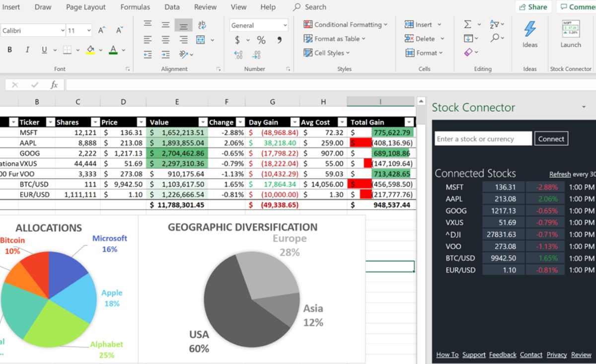
Task: Click the Merge & Center icon
Action: (x=201, y=40)
